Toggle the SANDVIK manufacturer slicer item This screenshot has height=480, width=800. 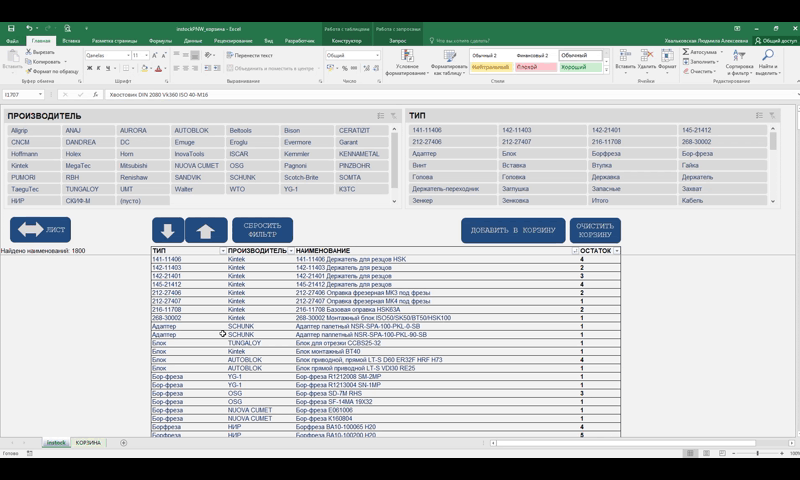(197, 178)
